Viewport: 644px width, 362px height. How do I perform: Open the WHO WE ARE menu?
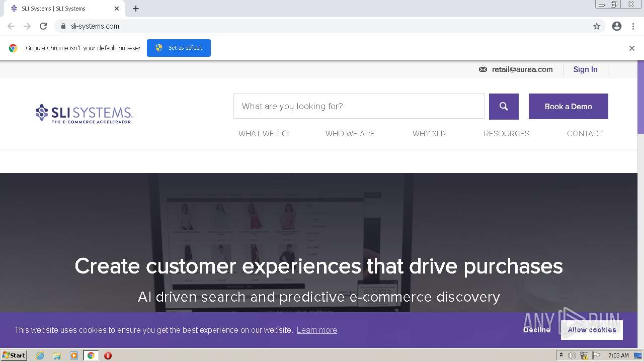click(x=350, y=133)
